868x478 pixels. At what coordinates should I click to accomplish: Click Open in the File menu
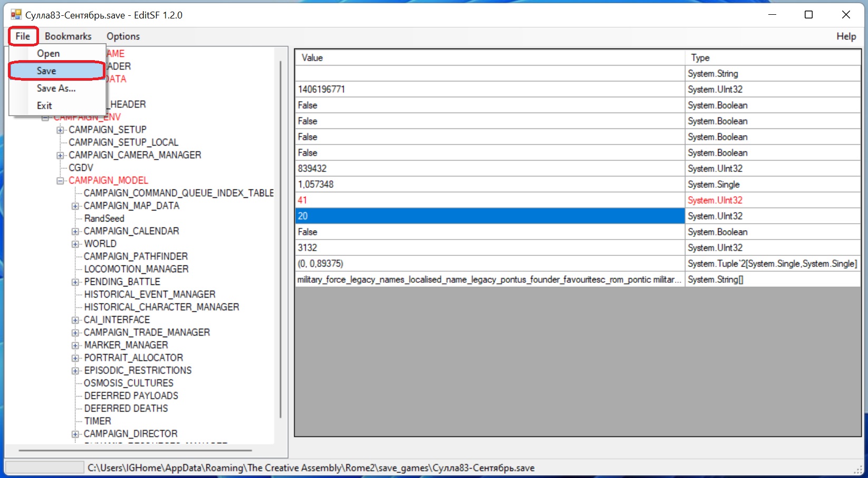(x=48, y=53)
